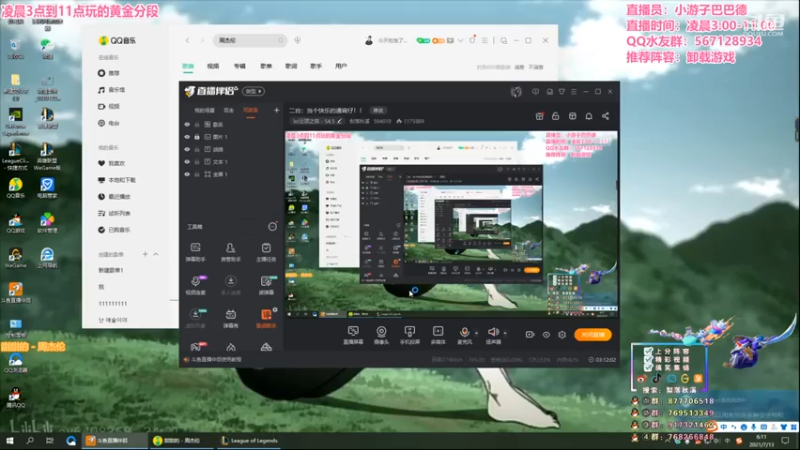Image resolution: width=800 pixels, height=450 pixels.
Task: Toggle visibility of 图片 1 source
Action: pyautogui.click(x=187, y=137)
